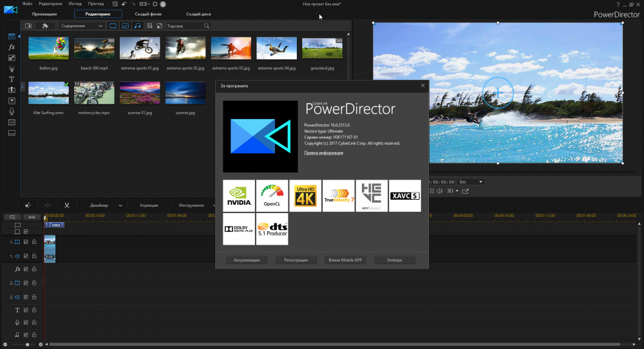The height and width of the screenshot is (349, 644).
Task: Click the chapter track speech-bubble icon
Action: tap(17, 225)
